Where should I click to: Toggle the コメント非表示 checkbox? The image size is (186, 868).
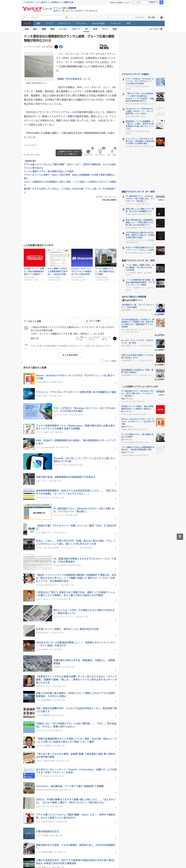tap(102, 361)
